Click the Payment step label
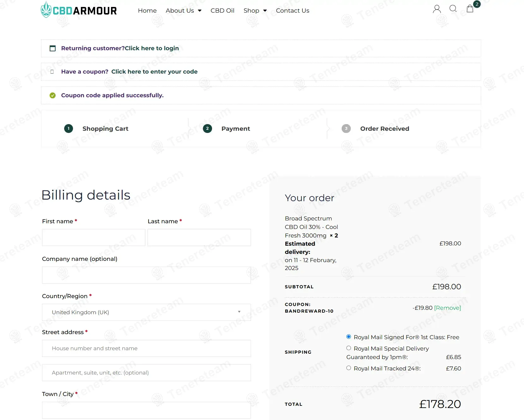524x420 pixels. click(236, 129)
